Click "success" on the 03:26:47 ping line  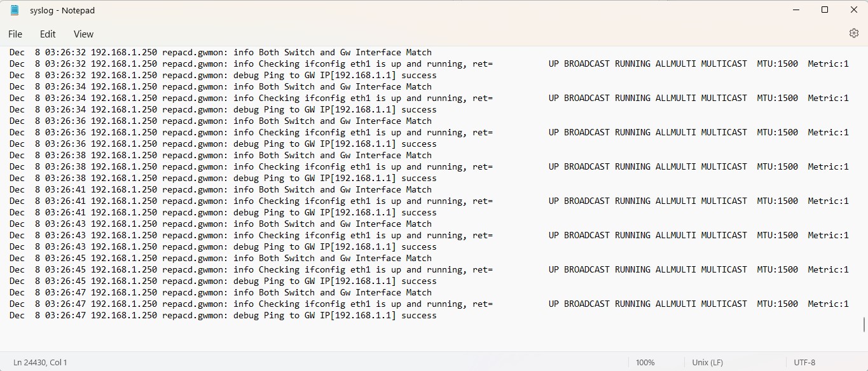(x=419, y=316)
